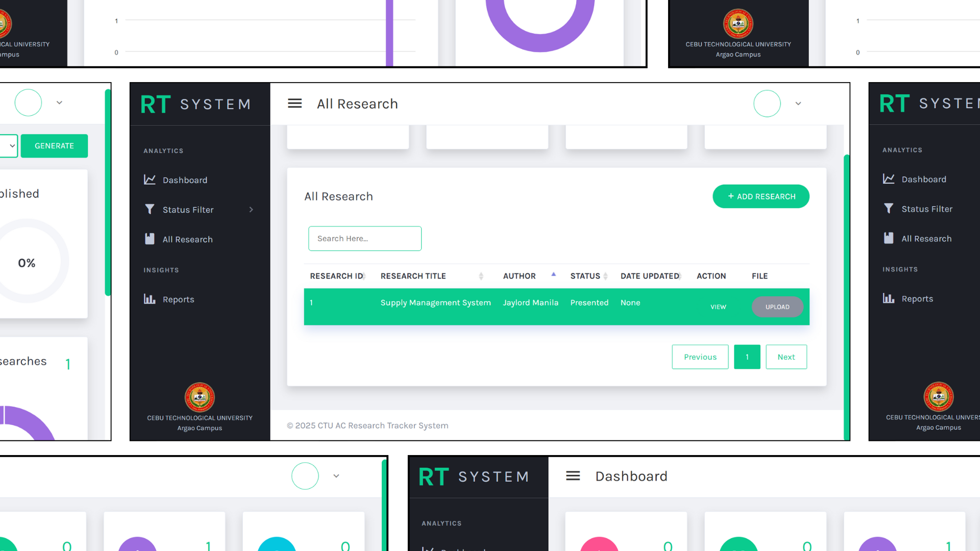
Task: Click the Previous pagination button
Action: 700,357
